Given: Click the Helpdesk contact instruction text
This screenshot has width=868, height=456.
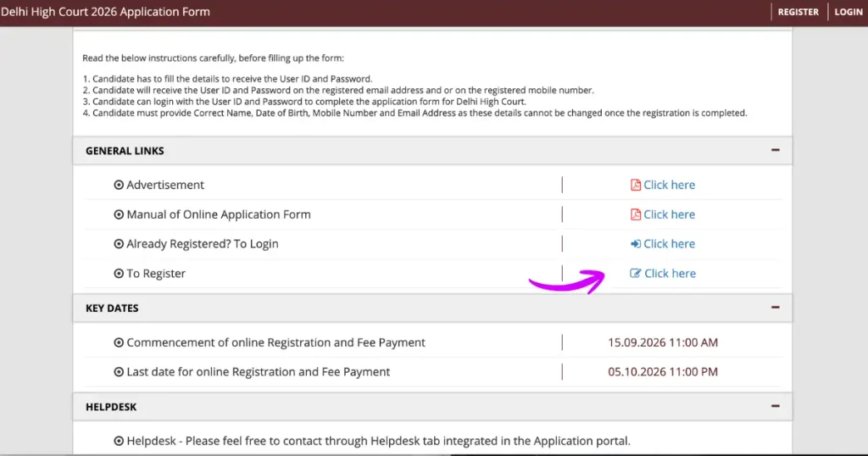Looking at the screenshot, I should click(378, 441).
